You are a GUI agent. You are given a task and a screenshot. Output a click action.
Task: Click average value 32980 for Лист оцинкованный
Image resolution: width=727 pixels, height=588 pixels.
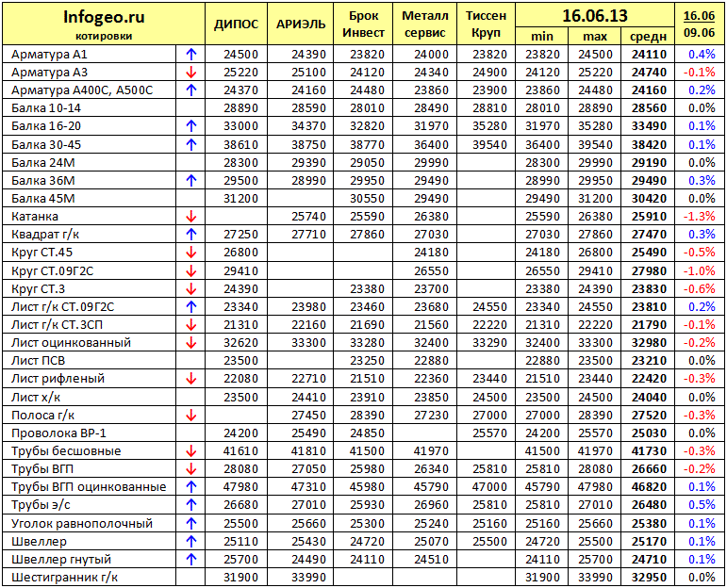649,343
